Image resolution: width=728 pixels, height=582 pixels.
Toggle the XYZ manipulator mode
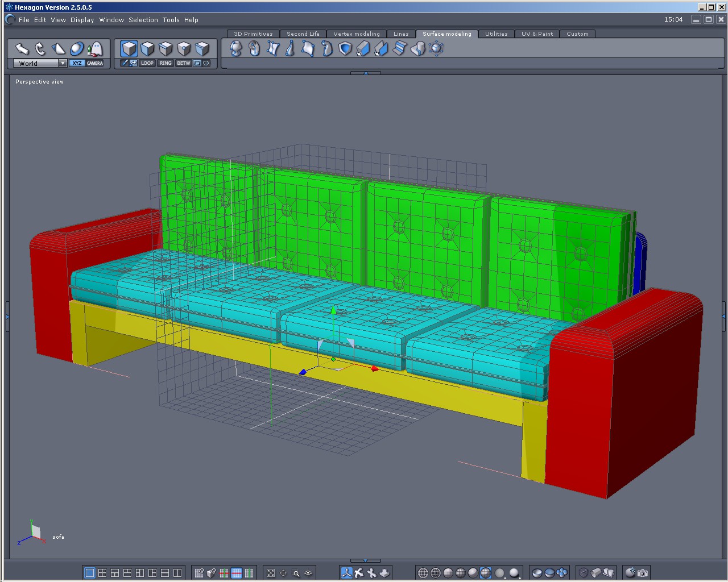click(x=77, y=63)
